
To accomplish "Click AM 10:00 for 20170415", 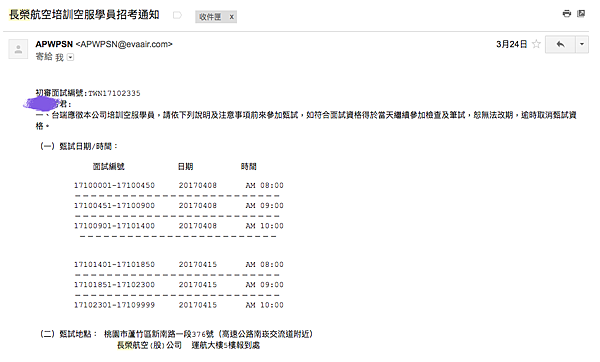I will [264, 305].
